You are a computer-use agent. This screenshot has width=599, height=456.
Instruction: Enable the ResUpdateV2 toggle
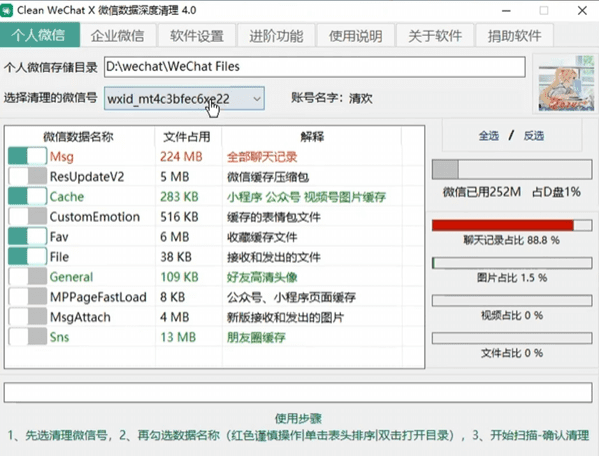28,176
